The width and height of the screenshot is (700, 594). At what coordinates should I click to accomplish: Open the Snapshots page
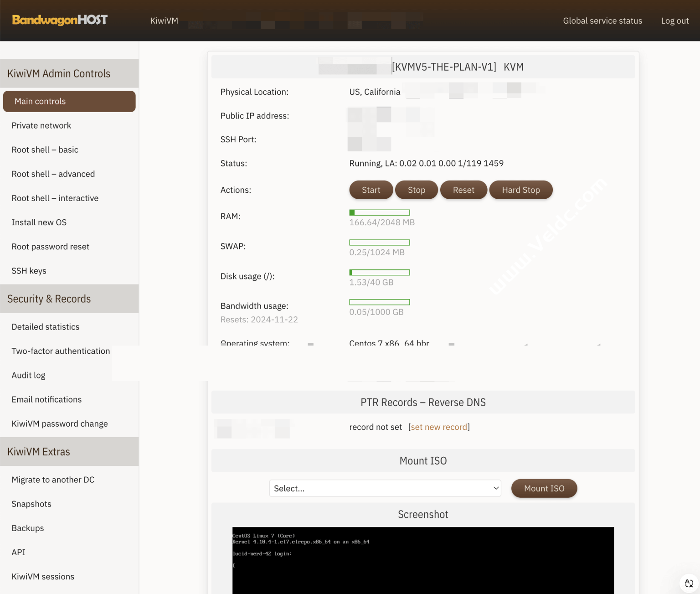point(31,504)
